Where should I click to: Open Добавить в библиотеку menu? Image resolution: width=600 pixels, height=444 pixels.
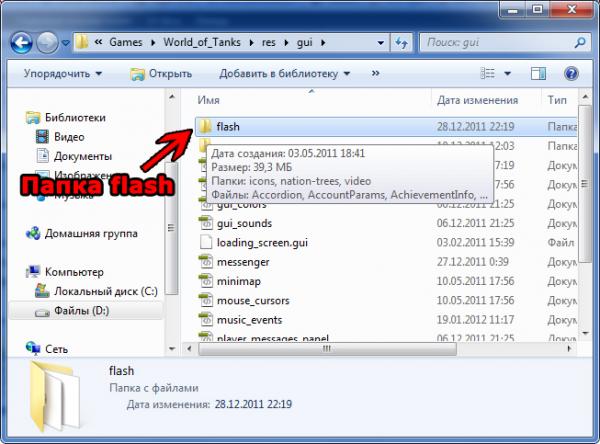(285, 73)
